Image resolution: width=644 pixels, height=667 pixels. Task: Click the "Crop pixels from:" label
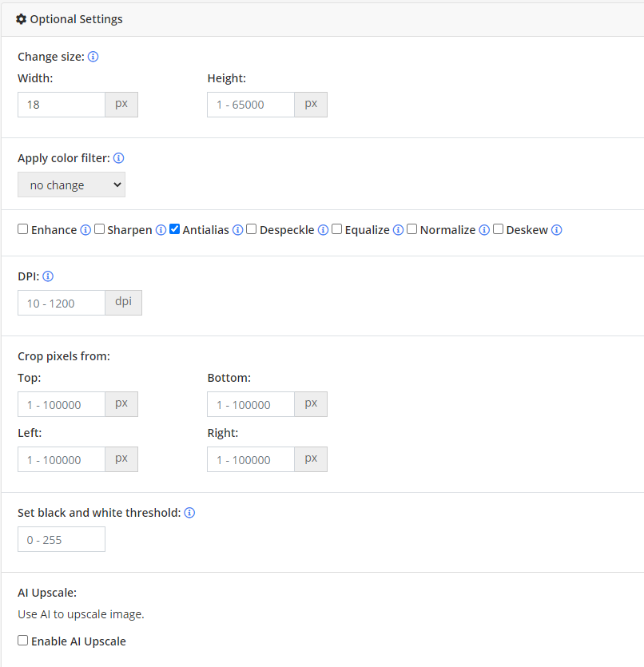(x=64, y=356)
